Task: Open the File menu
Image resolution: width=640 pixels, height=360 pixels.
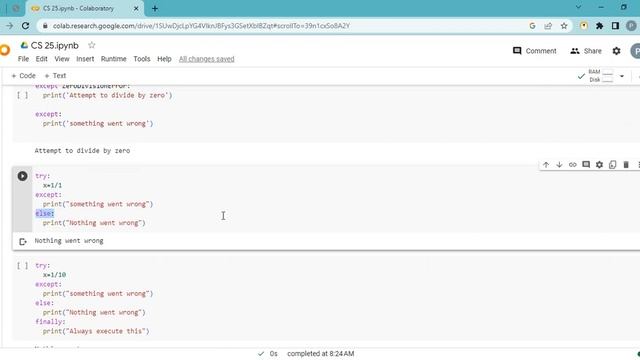Action: pyautogui.click(x=23, y=59)
